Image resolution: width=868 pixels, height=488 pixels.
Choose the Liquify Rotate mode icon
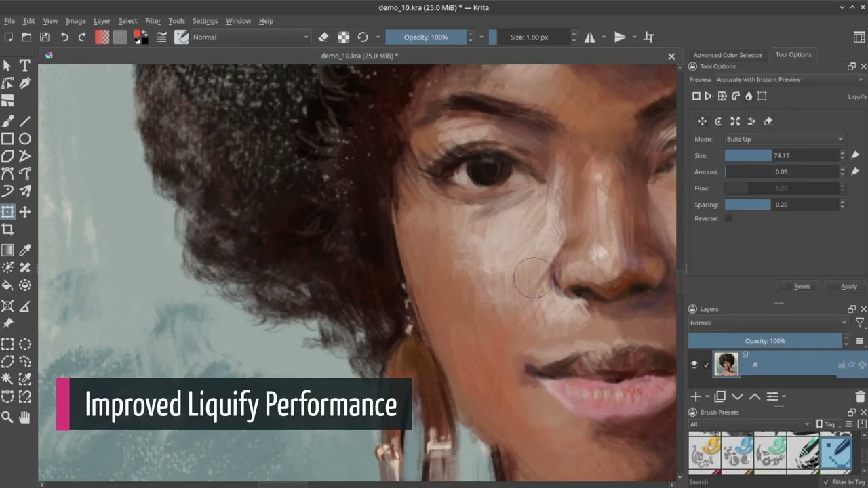(x=718, y=121)
